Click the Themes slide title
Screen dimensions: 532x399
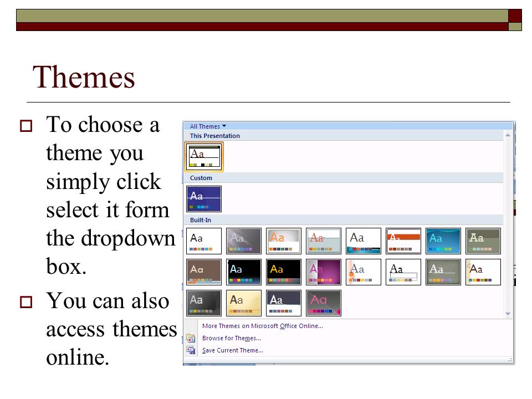tap(84, 77)
